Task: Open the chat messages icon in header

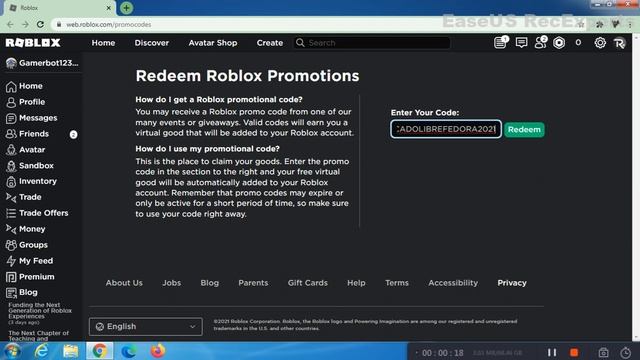Action: click(x=521, y=42)
